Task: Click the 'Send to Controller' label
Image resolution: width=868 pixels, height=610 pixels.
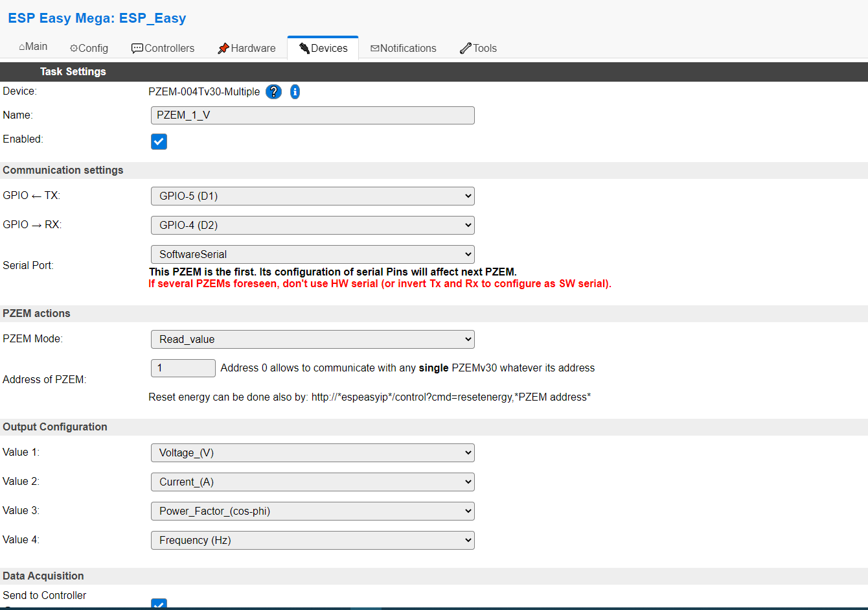Action: pos(45,596)
